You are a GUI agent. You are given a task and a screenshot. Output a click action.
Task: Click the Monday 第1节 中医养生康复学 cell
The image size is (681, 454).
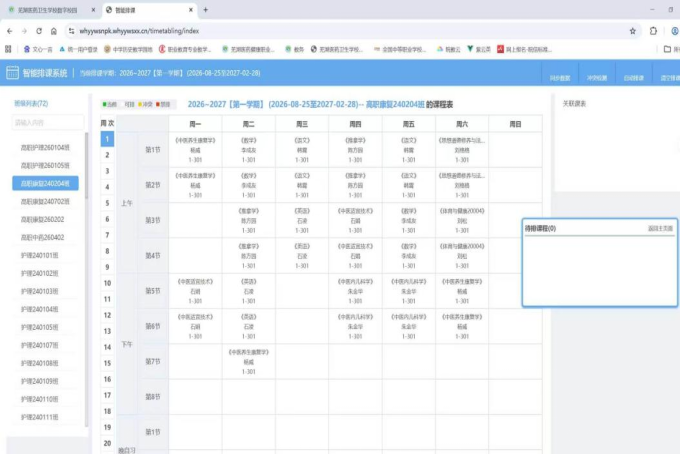195,150
